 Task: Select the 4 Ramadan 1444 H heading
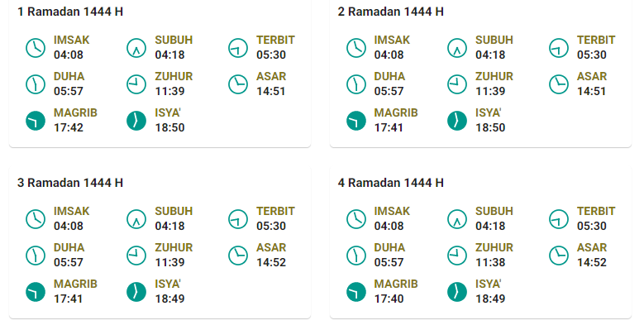tap(390, 183)
